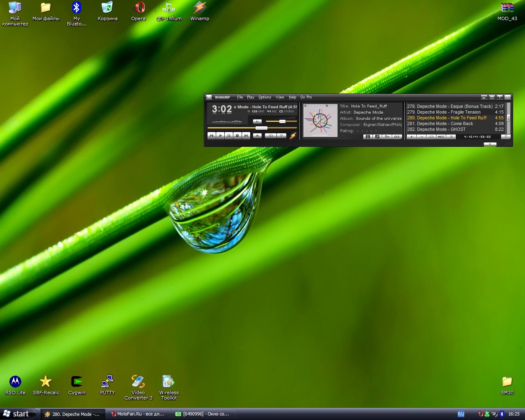The width and height of the screenshot is (525, 420).
Task: Select track 279 Fragile Tension
Action: pos(455,112)
